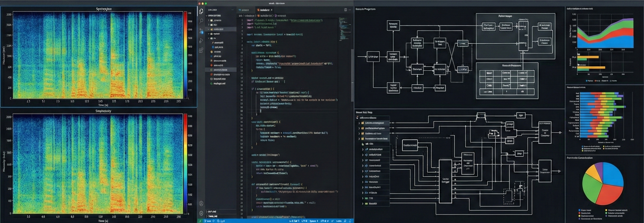This screenshot has width=644, height=223.
Task: Open the Source Control view
Action: pyautogui.click(x=201, y=31)
